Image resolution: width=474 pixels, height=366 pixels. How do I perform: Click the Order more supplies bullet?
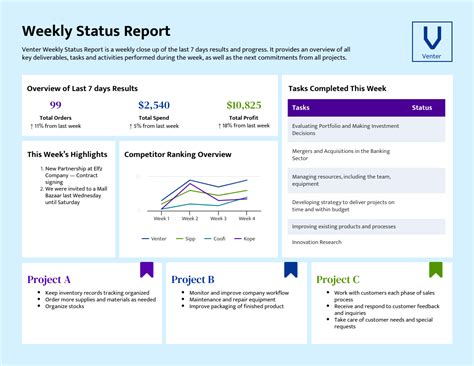click(x=101, y=300)
